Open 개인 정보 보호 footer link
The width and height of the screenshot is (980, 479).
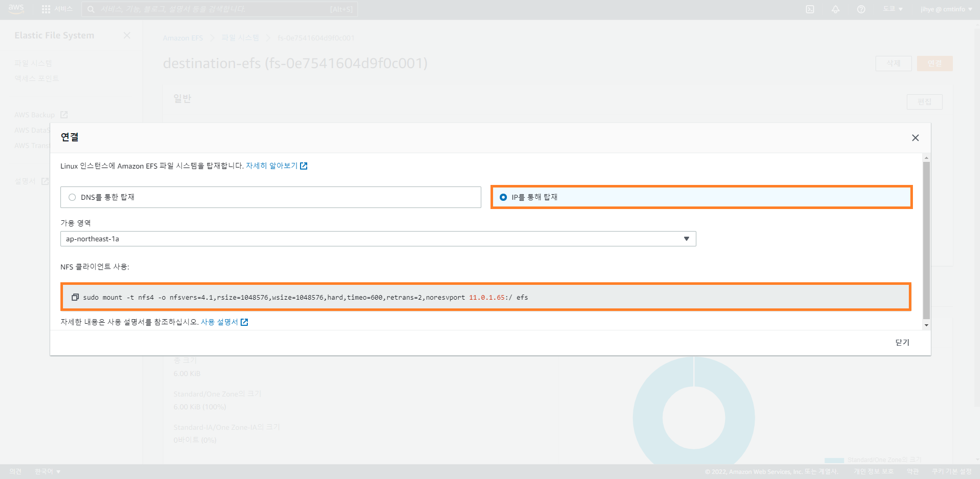coord(874,471)
